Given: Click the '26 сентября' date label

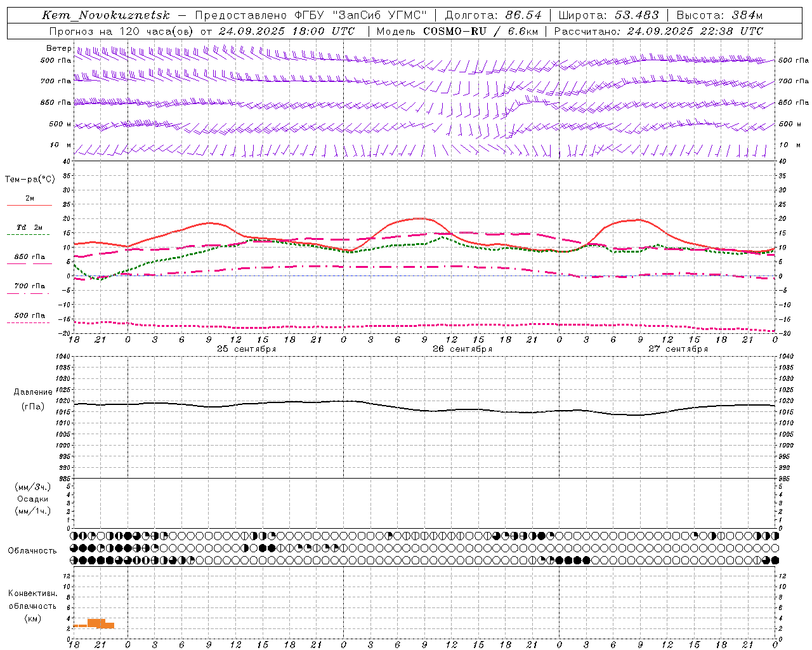Looking at the screenshot, I should click(x=462, y=349).
